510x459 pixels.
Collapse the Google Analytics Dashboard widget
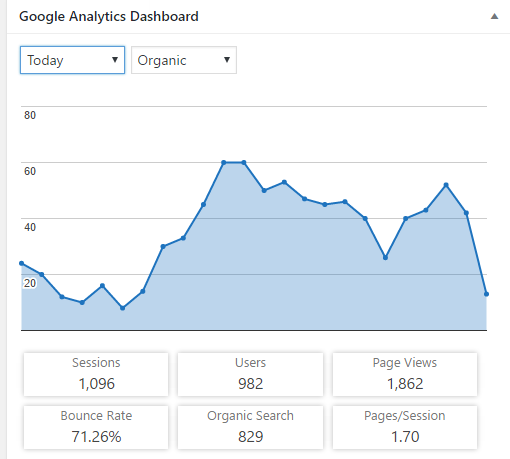[494, 16]
